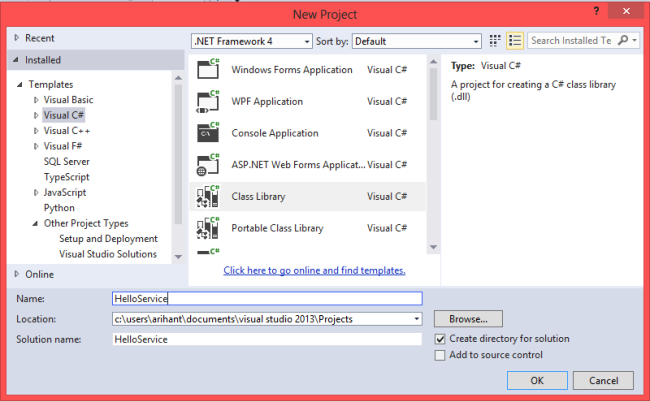The width and height of the screenshot is (650, 402).
Task: Select Python template category
Action: tap(59, 208)
